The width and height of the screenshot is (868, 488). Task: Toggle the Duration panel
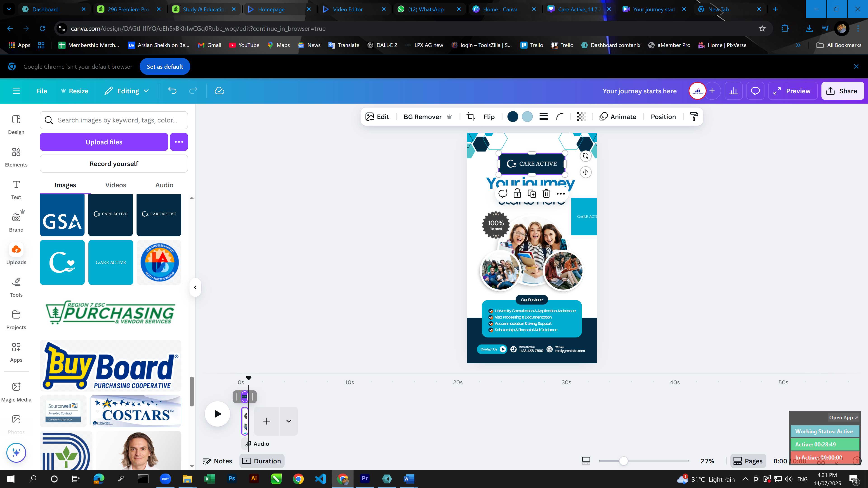click(x=262, y=461)
